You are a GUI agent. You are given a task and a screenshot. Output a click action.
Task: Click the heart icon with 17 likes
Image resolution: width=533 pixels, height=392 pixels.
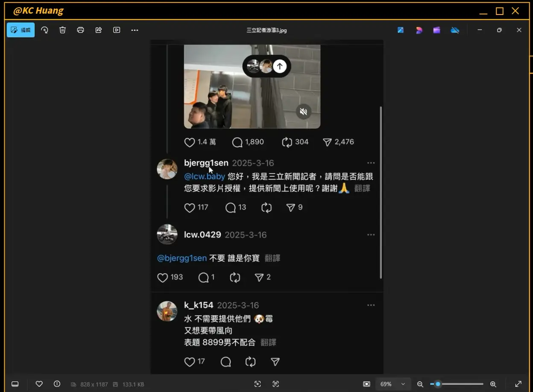(190, 362)
